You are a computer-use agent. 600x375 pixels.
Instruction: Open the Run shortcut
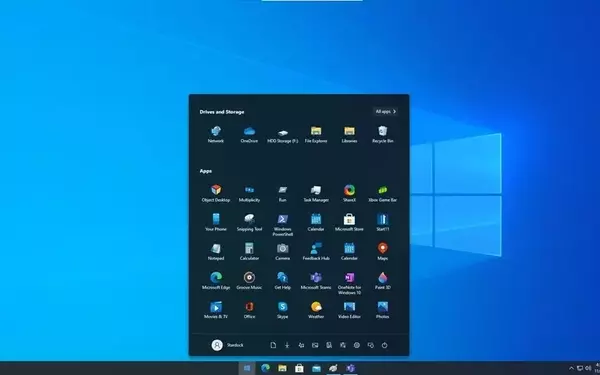(282, 193)
